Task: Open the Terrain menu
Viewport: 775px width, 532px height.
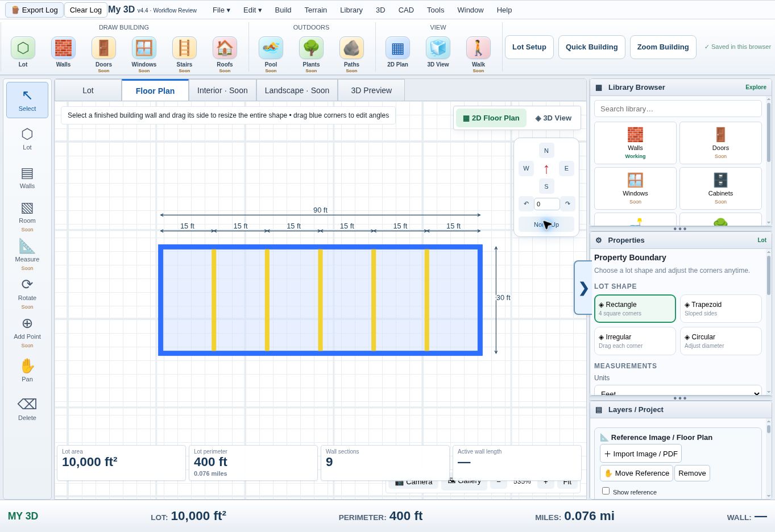Action: tap(316, 10)
